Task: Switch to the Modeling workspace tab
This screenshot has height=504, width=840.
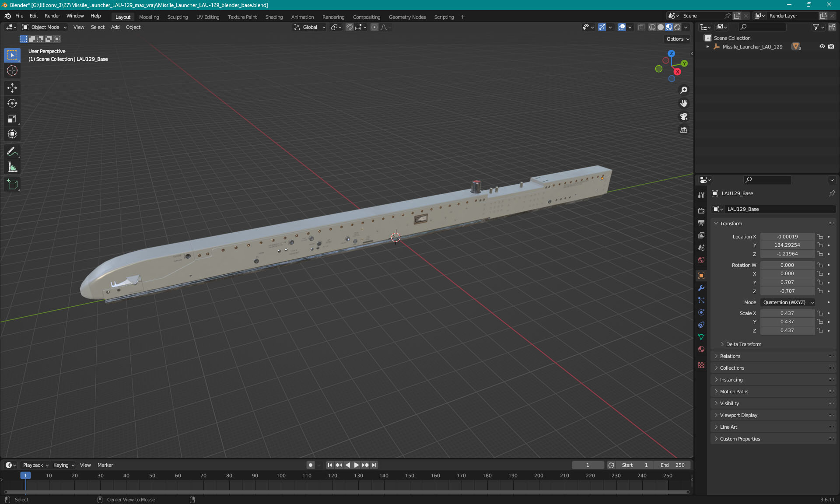Action: pyautogui.click(x=149, y=17)
